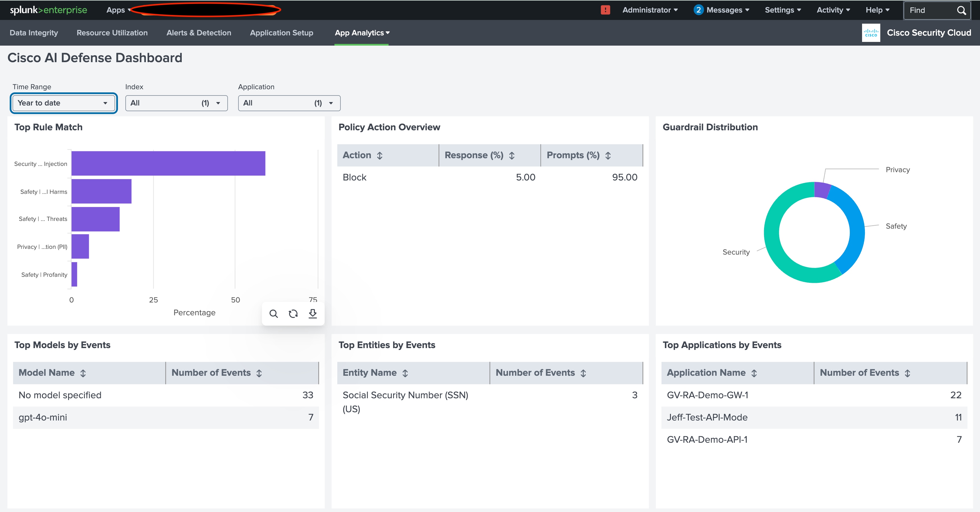Select the GV-RA-Demo-API-1 application row
Screen dimensions: 980x512
814,440
